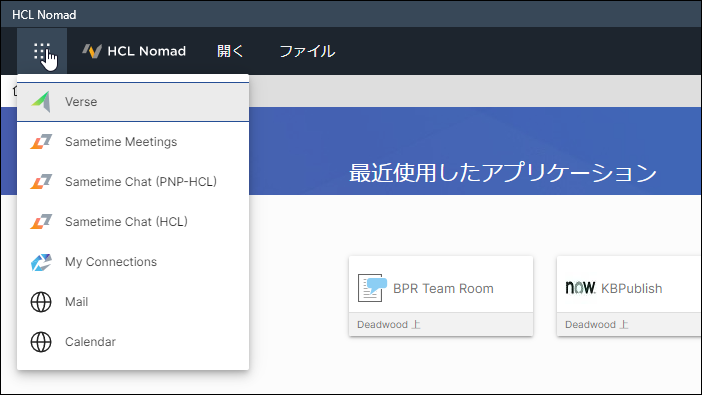Viewport: 702px width, 395px height.
Task: Open the 開く menu
Action: (x=230, y=51)
